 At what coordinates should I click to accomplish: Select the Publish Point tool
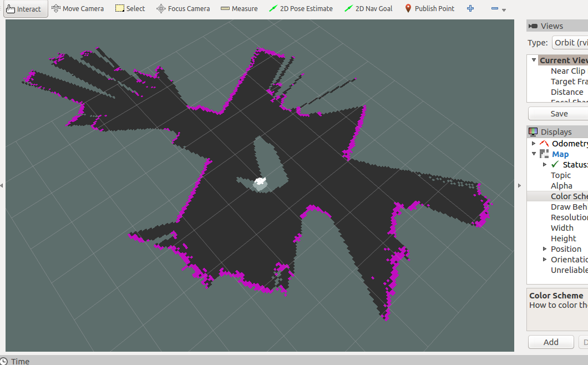(430, 9)
